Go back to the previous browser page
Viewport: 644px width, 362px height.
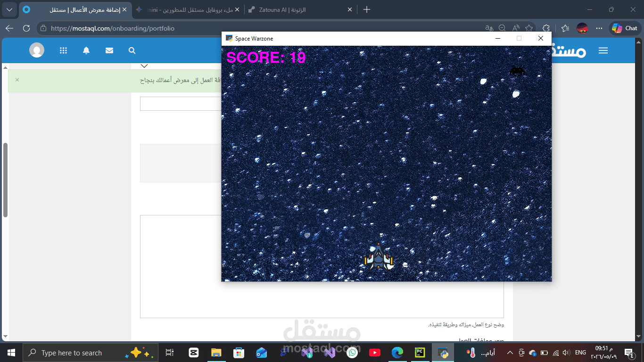coord(9,28)
